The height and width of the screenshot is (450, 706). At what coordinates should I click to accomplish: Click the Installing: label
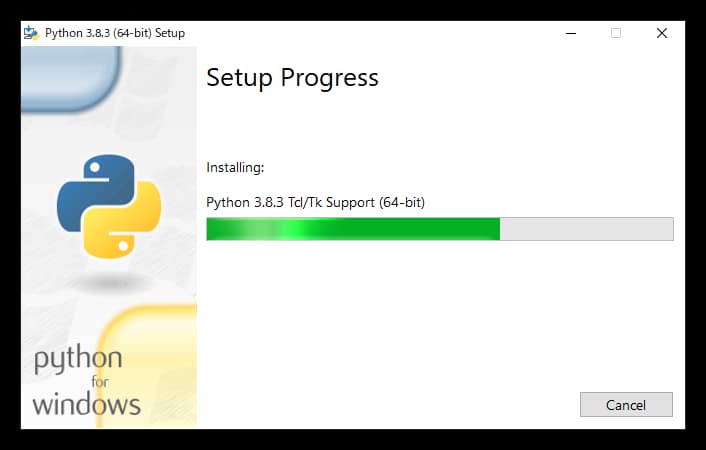(235, 168)
